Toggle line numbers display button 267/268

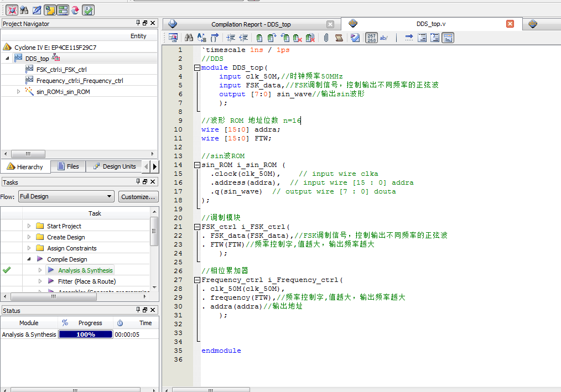pos(371,38)
